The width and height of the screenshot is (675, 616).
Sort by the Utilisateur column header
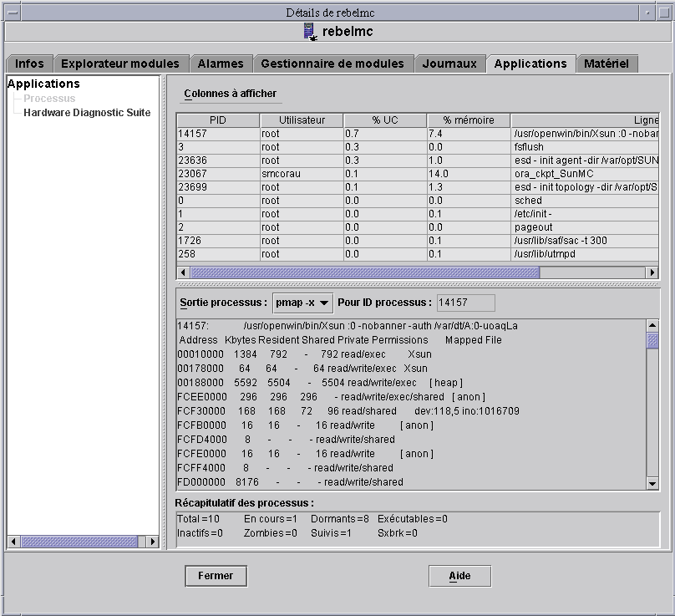(x=302, y=120)
